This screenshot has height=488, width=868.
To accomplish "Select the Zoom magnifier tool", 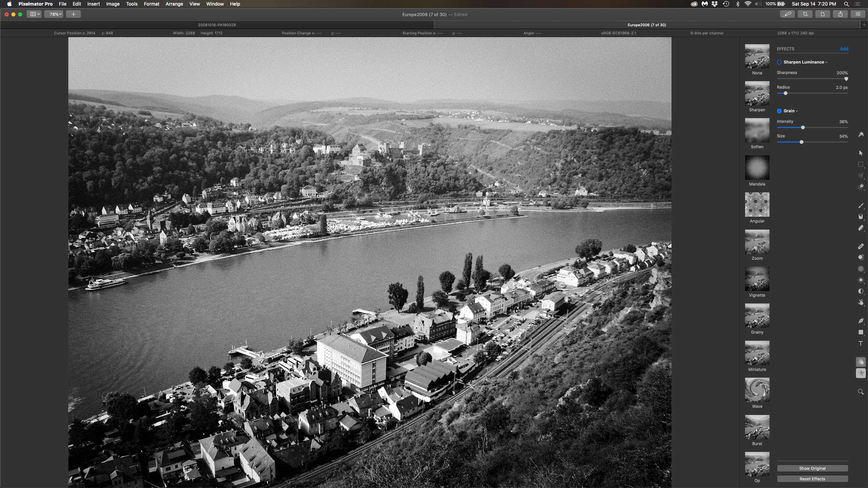I will pos(861,392).
